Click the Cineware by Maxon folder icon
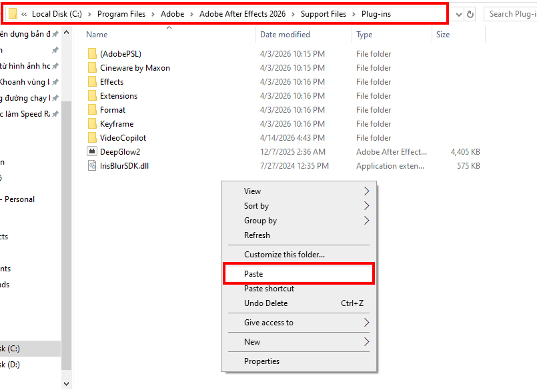537x392 pixels. click(x=92, y=68)
